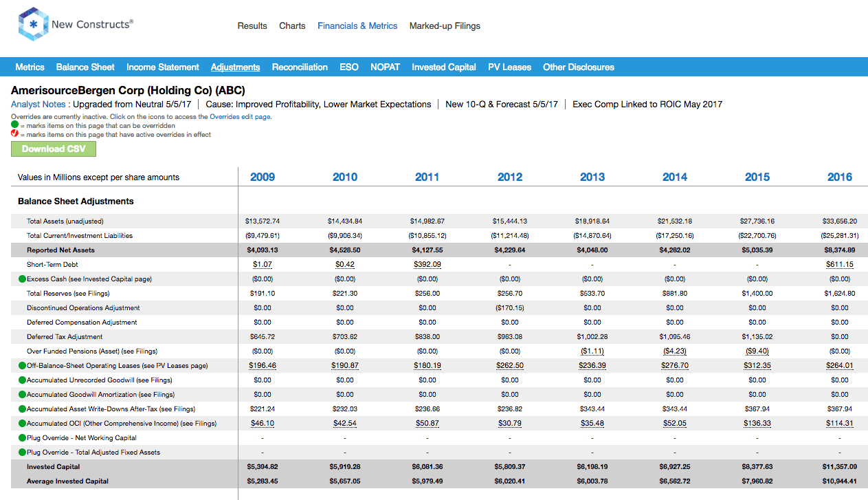868x500 pixels.
Task: Click the 2010 year column header
Action: point(345,177)
